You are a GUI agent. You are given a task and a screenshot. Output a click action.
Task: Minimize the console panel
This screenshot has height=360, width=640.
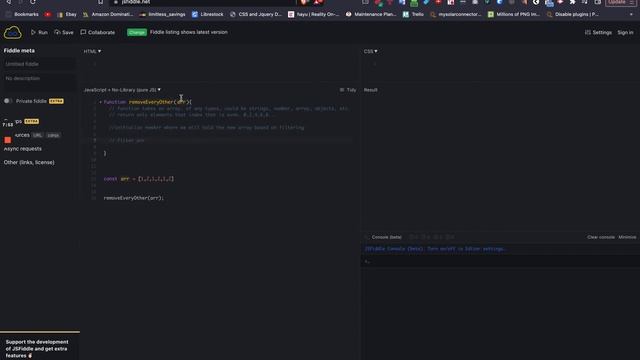[x=627, y=237]
